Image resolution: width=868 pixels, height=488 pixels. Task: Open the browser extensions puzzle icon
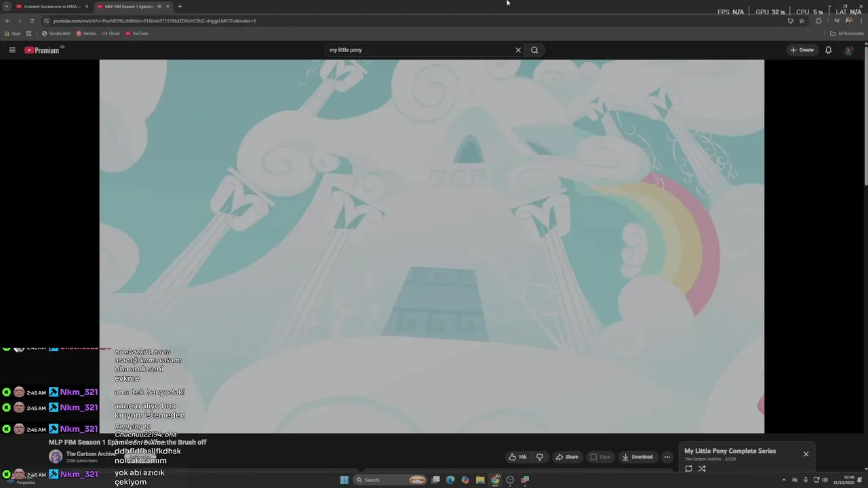point(818,21)
